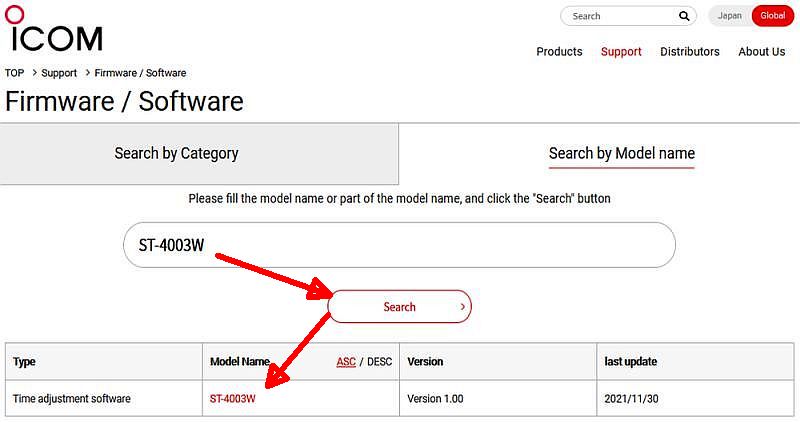Click the Firmware / Software page heading
The width and height of the screenshot is (800, 422).
(124, 101)
